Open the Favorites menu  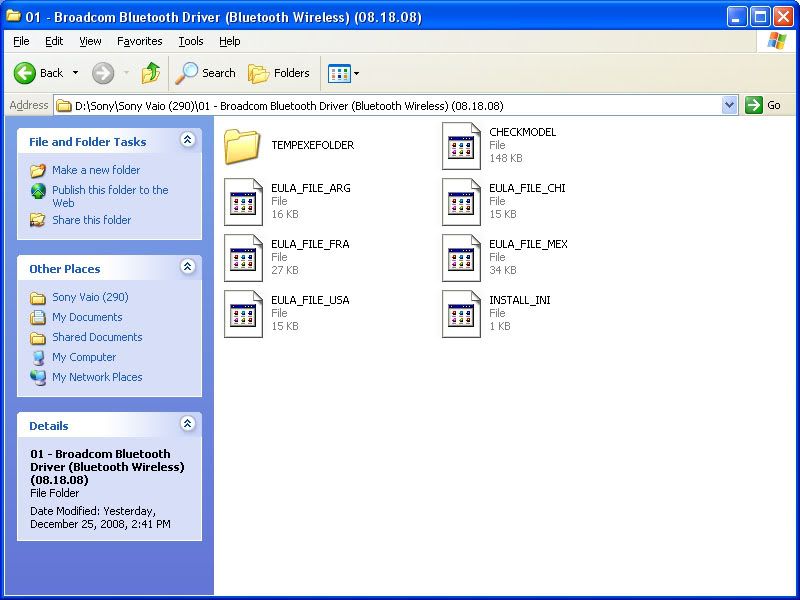139,41
